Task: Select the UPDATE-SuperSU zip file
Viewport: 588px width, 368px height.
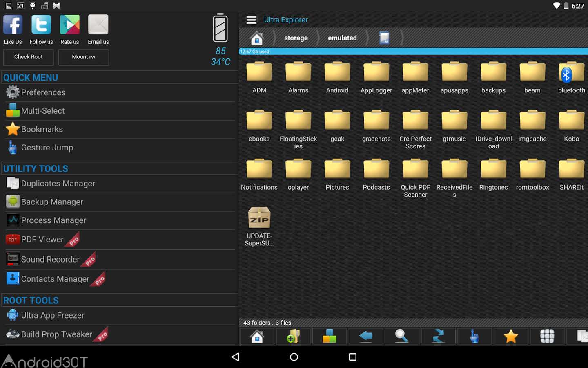Action: [259, 227]
